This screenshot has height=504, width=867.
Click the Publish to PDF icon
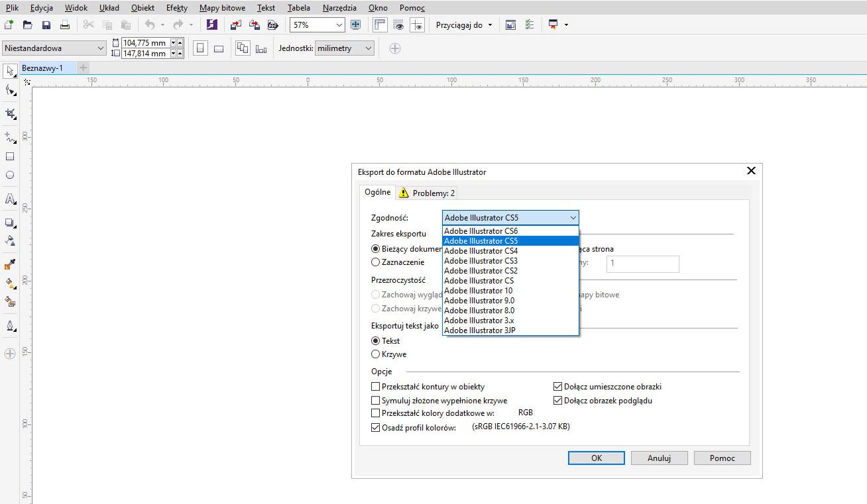pos(272,25)
